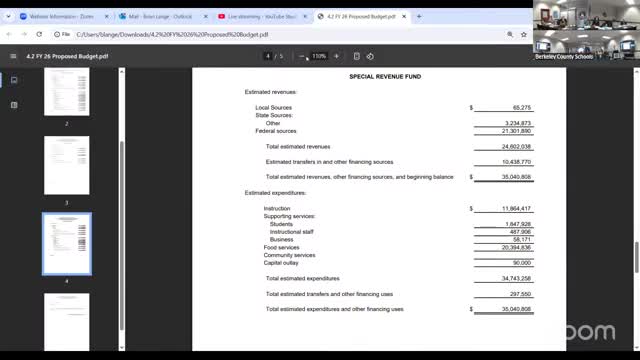Click Total estimated transfers value 297,550
Viewport: 640px width, 360px height.
520,294
